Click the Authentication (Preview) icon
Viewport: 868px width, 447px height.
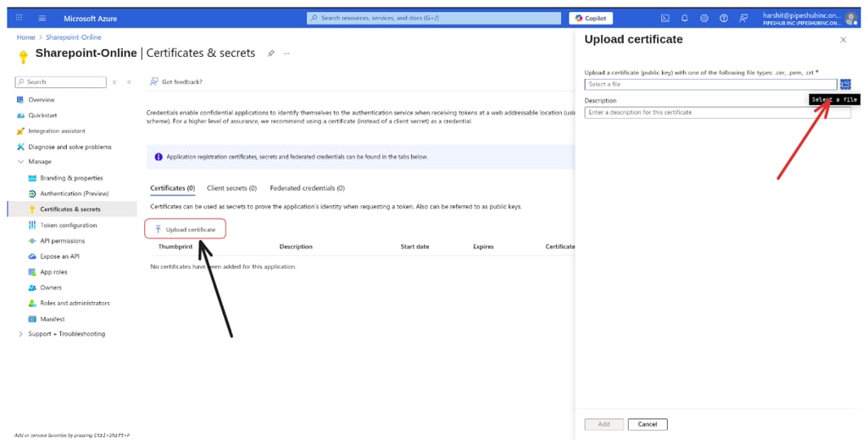point(32,194)
